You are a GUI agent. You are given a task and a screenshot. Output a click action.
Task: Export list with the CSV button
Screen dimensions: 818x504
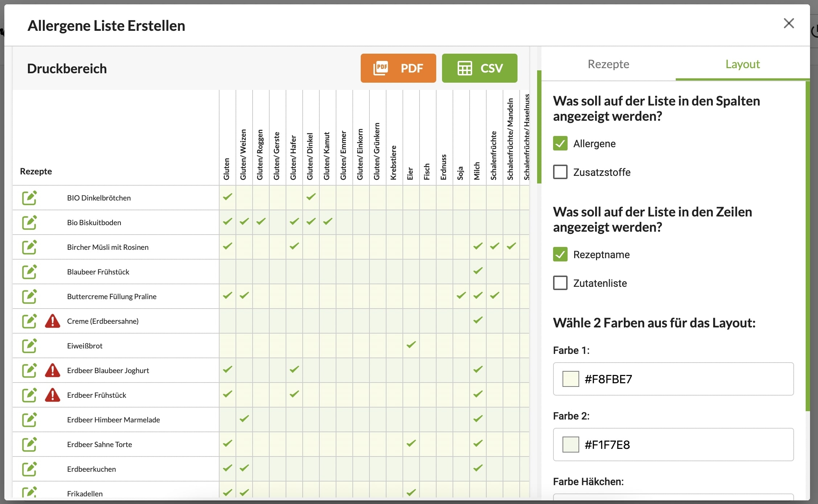(479, 68)
